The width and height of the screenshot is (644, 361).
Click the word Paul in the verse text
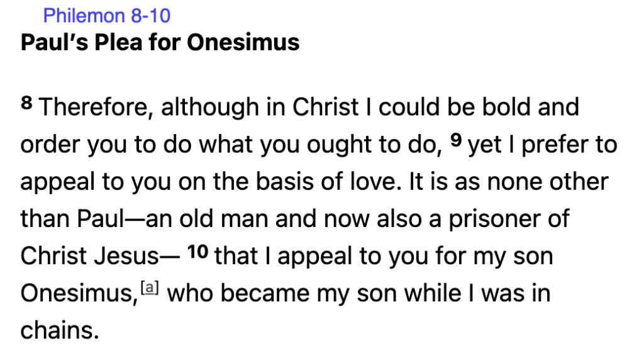100,219
